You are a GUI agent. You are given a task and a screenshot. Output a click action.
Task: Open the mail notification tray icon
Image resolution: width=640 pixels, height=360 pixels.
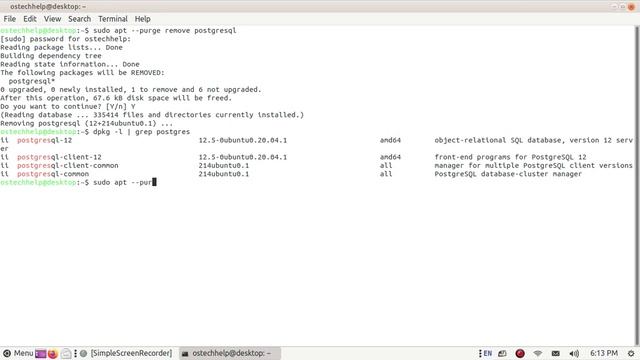coord(556,353)
